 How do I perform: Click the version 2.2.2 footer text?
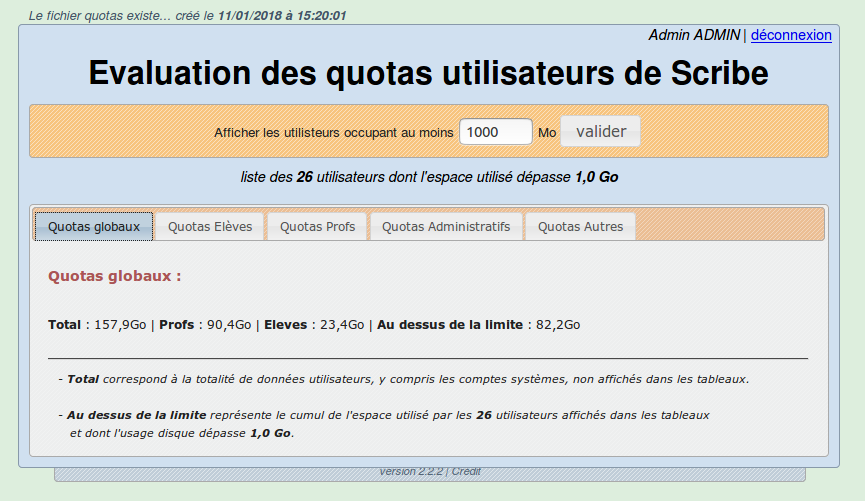[x=411, y=471]
